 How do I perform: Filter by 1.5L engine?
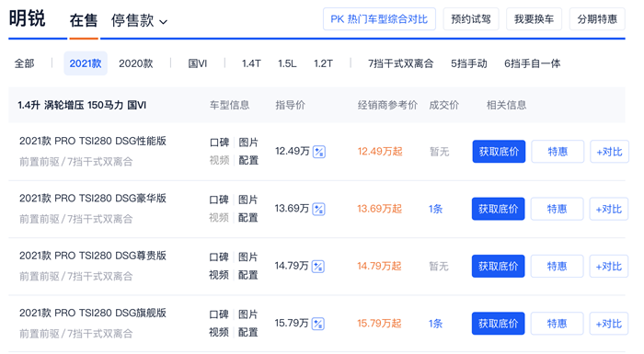tap(287, 63)
